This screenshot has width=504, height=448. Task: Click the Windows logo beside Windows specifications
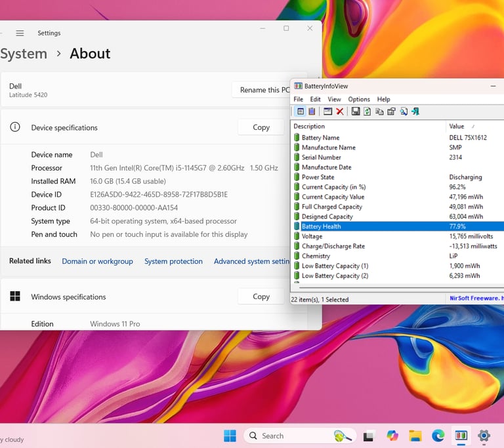15,296
